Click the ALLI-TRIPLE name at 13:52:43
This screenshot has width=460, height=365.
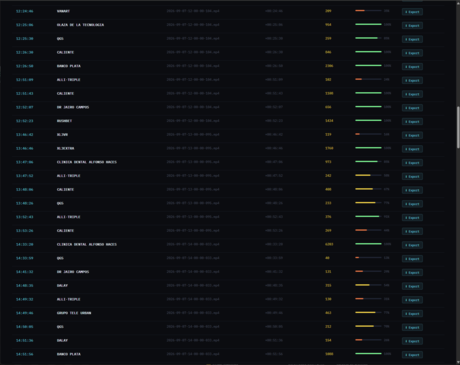pyautogui.click(x=69, y=217)
